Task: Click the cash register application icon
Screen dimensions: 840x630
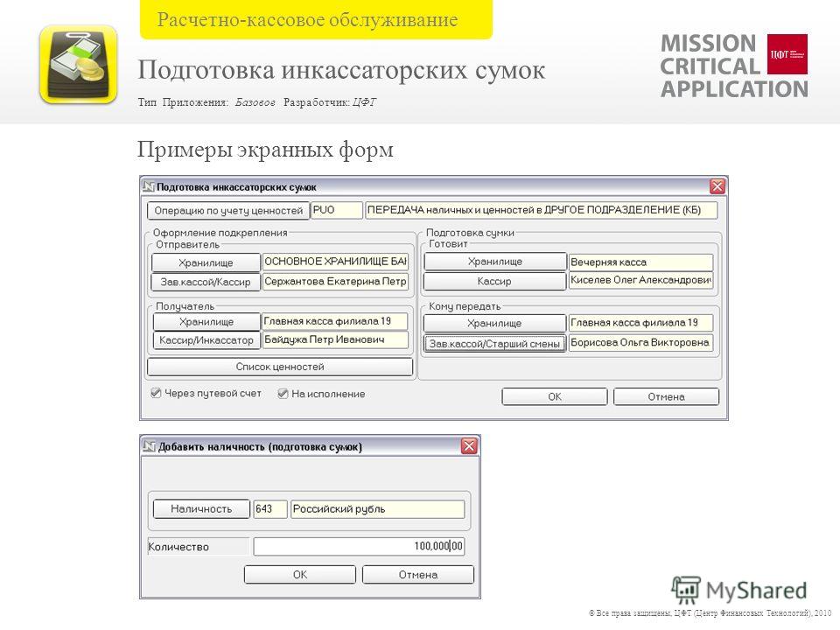Action: tap(78, 64)
